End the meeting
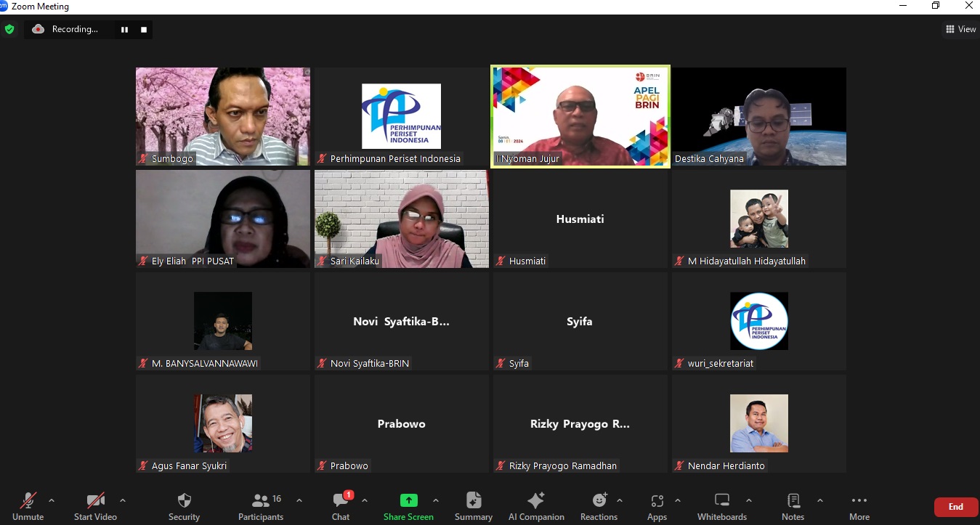This screenshot has width=980, height=525. (x=956, y=507)
